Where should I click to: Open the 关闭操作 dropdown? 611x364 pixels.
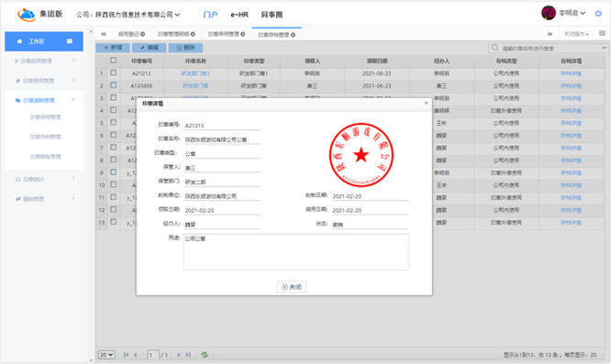(x=576, y=34)
